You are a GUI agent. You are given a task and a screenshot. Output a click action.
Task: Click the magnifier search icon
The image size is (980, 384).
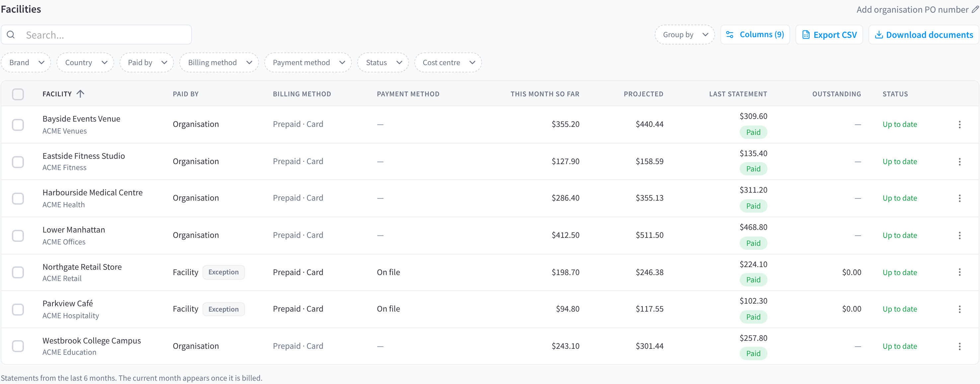11,35
